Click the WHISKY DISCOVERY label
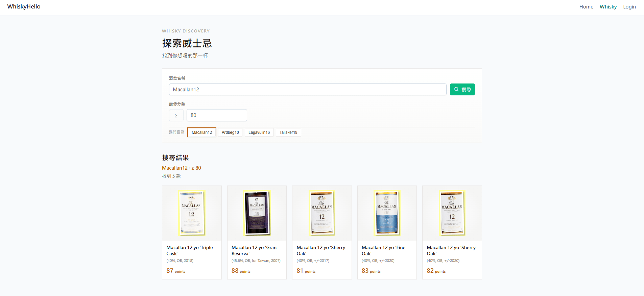Screen dimensions: 644x296 pos(186,31)
